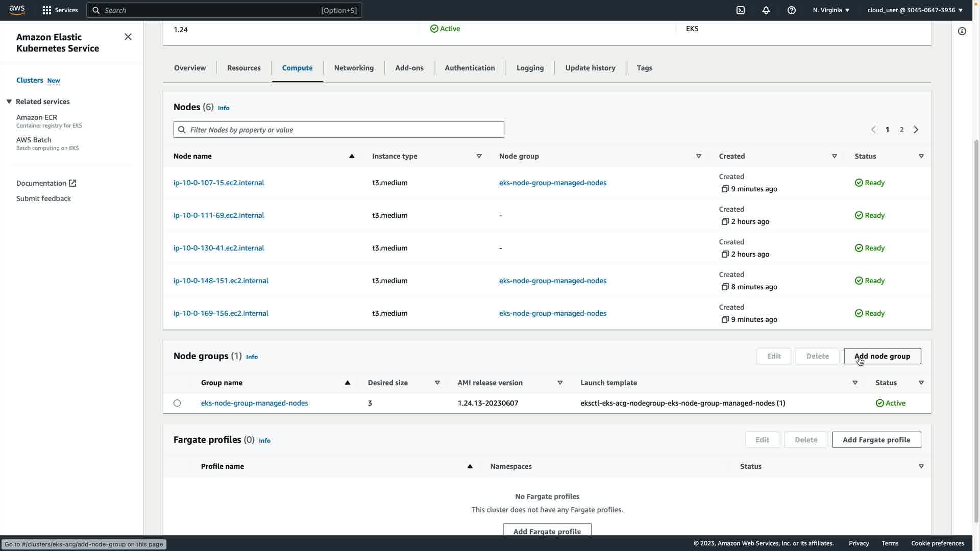Open the info panel icon at right edge
980x551 pixels.
962,32
